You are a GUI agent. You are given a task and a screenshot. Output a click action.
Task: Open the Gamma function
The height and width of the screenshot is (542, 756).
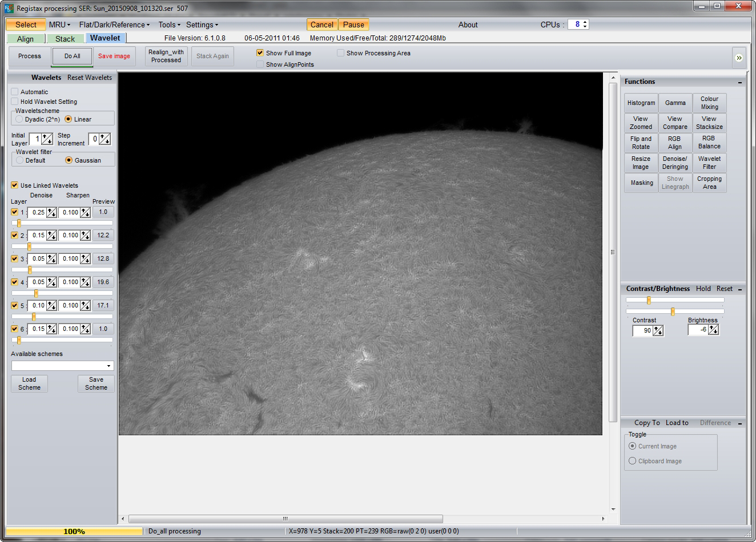[x=675, y=103]
